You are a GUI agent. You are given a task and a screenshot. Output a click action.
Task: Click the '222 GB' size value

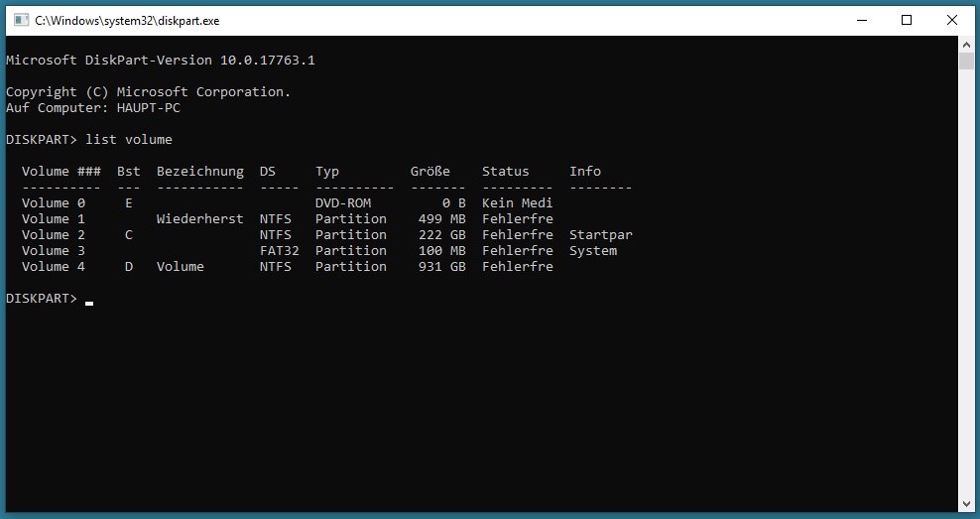click(441, 234)
